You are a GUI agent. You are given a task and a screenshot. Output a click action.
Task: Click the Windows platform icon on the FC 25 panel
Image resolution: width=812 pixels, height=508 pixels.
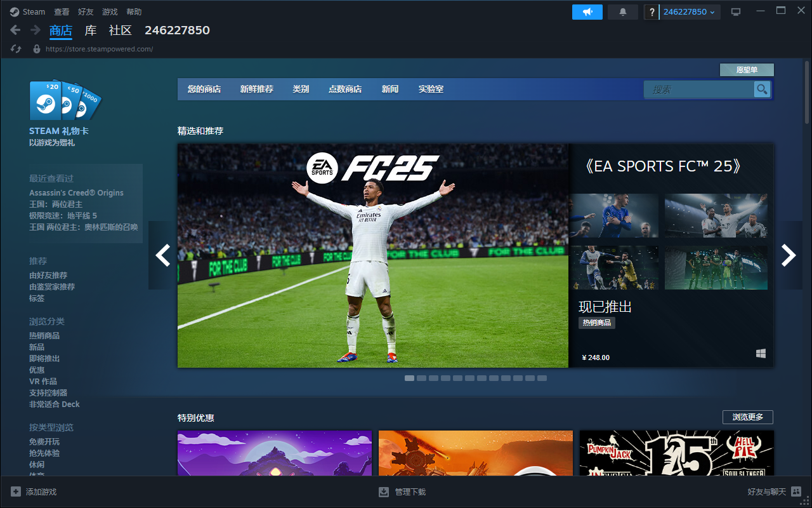coord(761,354)
